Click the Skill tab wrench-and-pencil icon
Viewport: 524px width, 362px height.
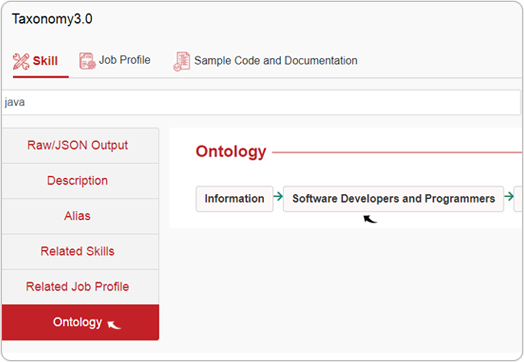pyautogui.click(x=21, y=62)
